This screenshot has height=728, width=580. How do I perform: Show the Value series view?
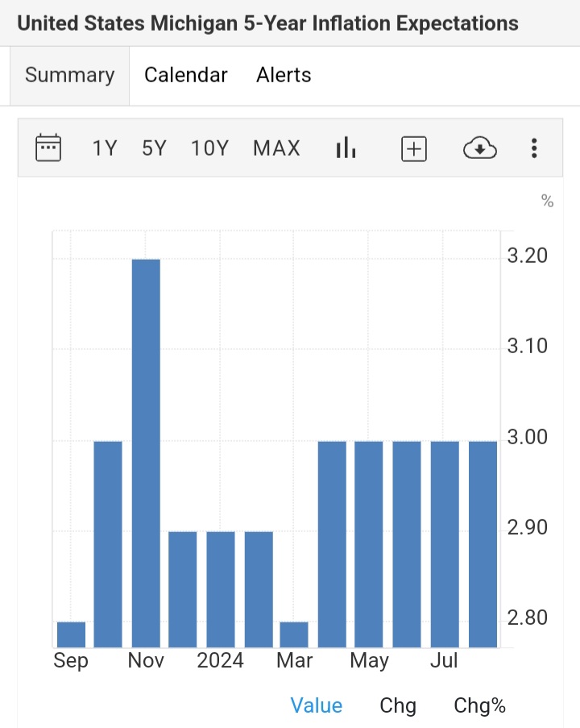click(316, 706)
